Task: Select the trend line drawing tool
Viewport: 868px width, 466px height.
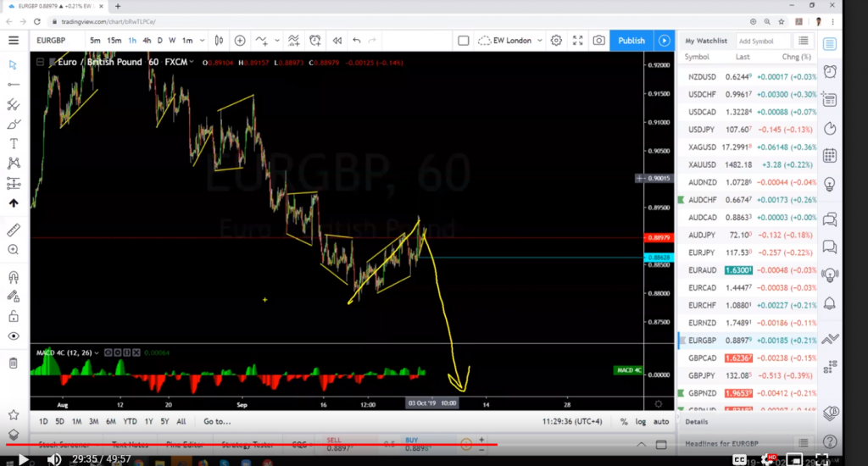Action: 14,85
